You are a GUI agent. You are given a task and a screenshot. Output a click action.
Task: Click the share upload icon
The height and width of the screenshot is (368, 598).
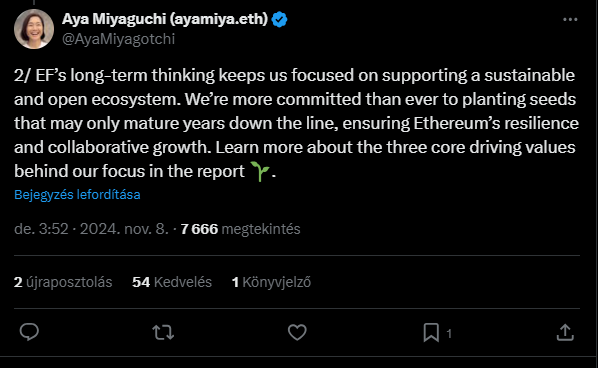click(x=565, y=332)
